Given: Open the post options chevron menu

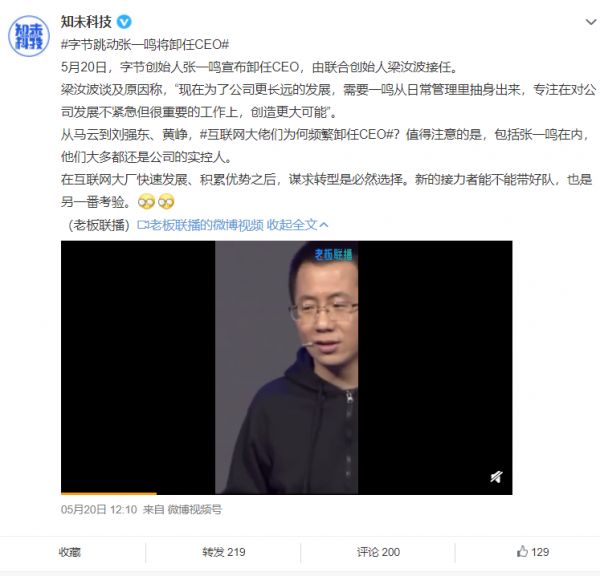Looking at the screenshot, I should 591,22.
